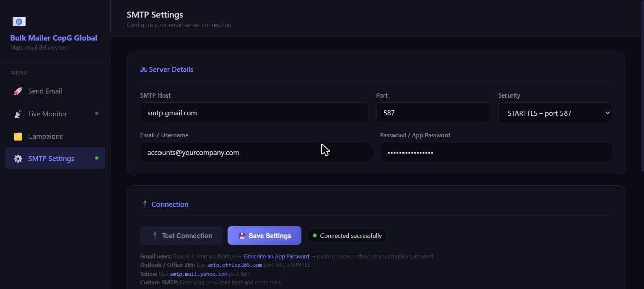Click the smtp.office365.com host text
The width and height of the screenshot is (644, 289).
pos(234,265)
